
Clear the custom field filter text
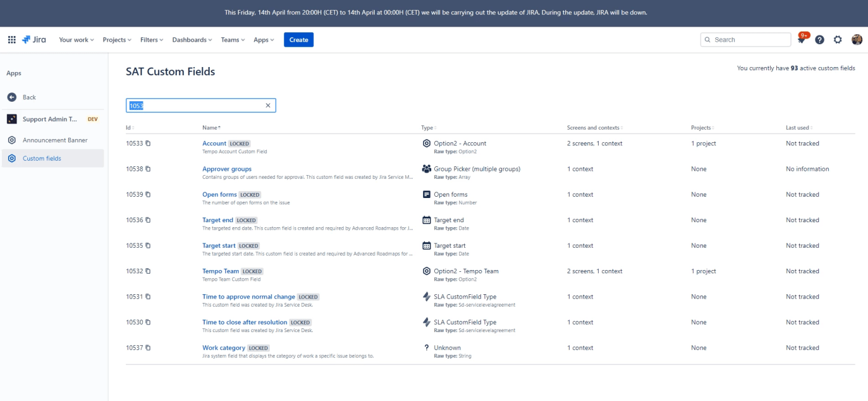(x=268, y=106)
